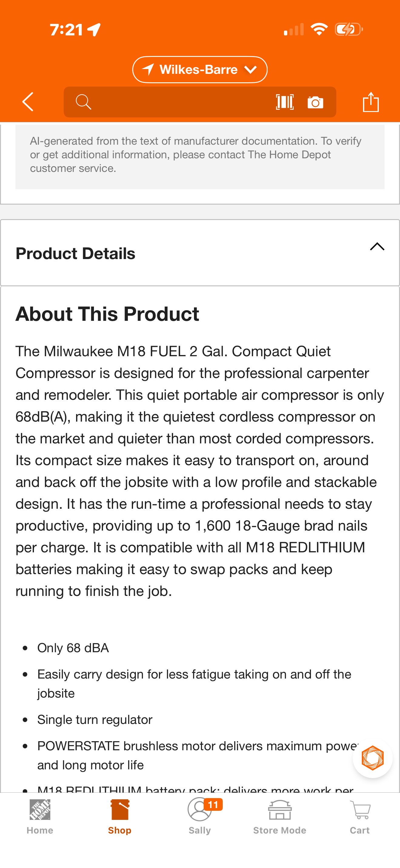Tap the AI-generated disclaimer notice
Viewport: 400px width, 868px height.
click(200, 155)
